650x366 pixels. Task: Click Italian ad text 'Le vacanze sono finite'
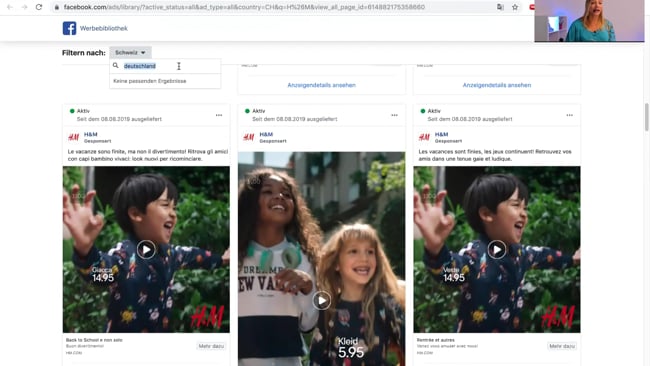pyautogui.click(x=148, y=155)
